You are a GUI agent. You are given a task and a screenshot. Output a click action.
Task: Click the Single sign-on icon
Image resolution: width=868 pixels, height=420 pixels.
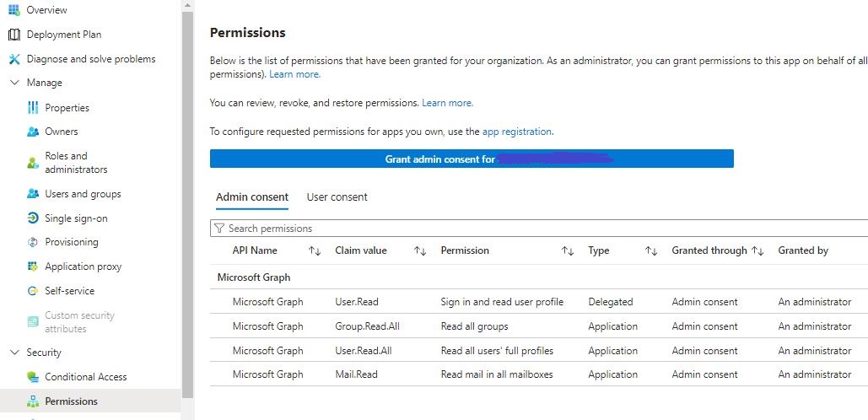coord(33,218)
